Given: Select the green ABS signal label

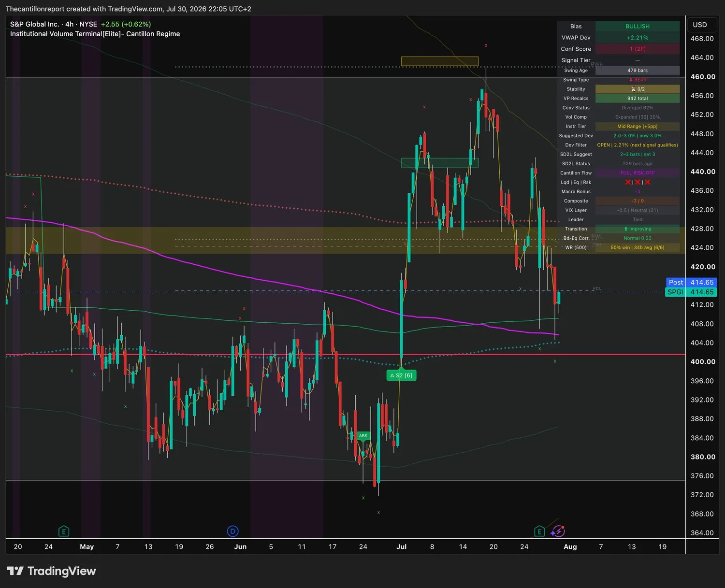Looking at the screenshot, I should click(363, 436).
